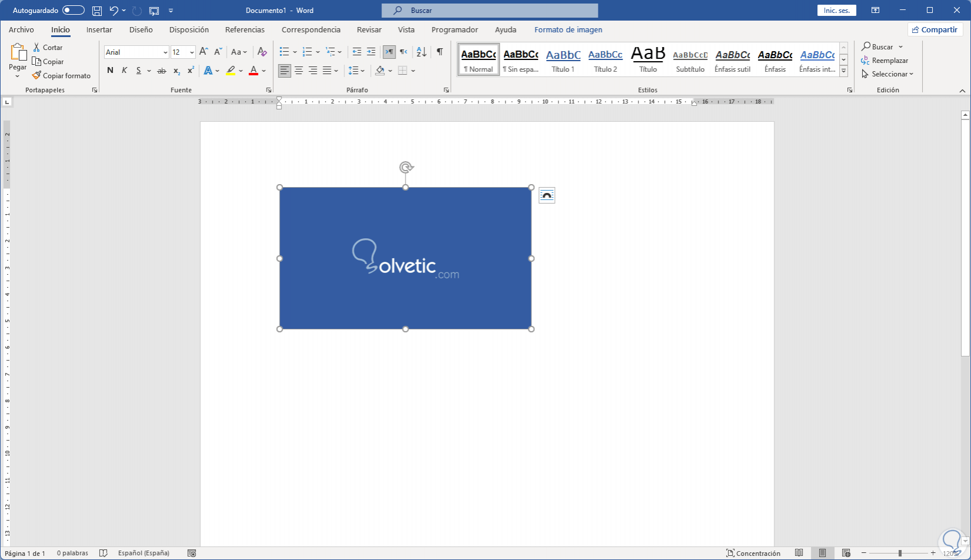The width and height of the screenshot is (971, 560).
Task: Click the sort A-Z icon
Action: tap(421, 52)
